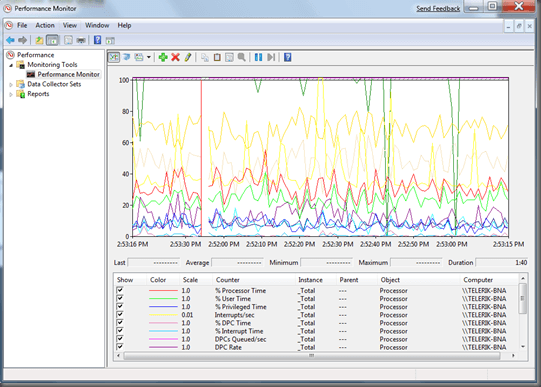
Task: Uncheck Show for % DPC Time
Action: coord(120,322)
